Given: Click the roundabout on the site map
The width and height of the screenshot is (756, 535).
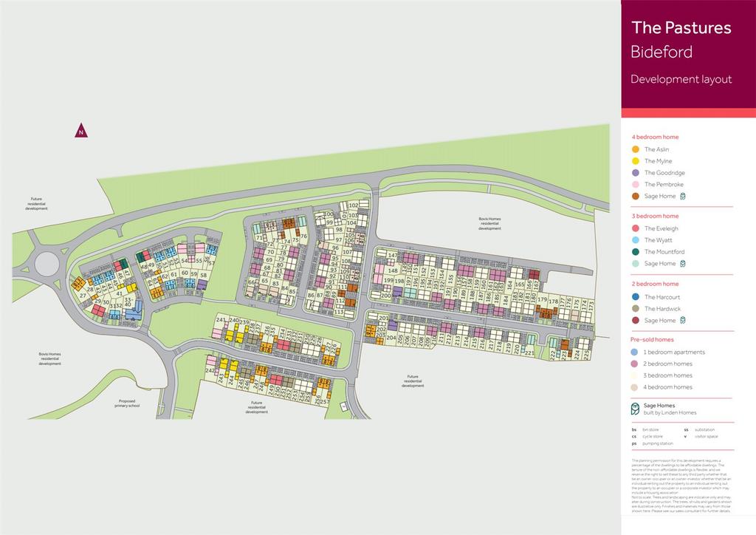Looking at the screenshot, I should point(47,265).
